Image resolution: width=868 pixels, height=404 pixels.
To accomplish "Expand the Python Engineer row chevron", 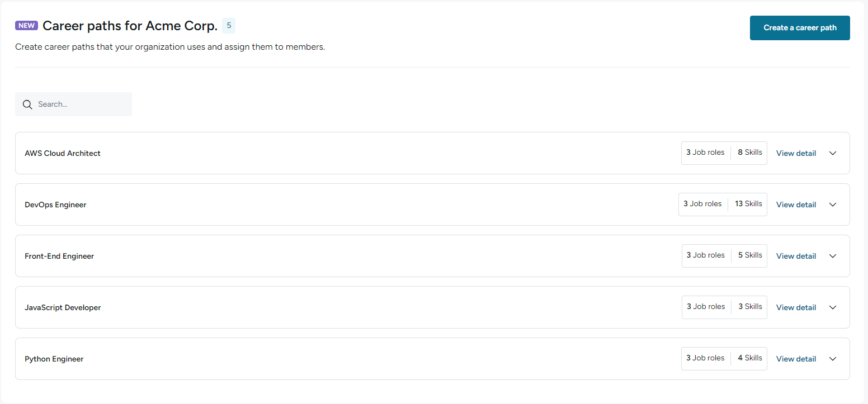I will 833,359.
